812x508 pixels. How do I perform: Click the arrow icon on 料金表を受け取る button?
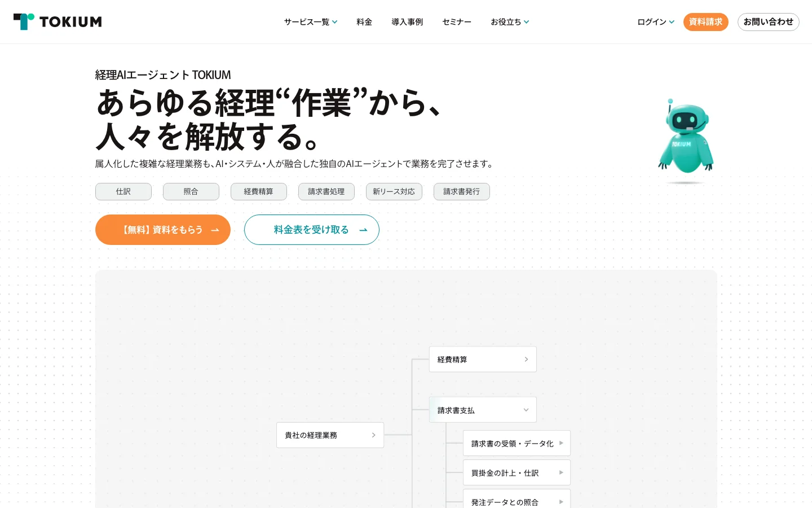point(364,230)
